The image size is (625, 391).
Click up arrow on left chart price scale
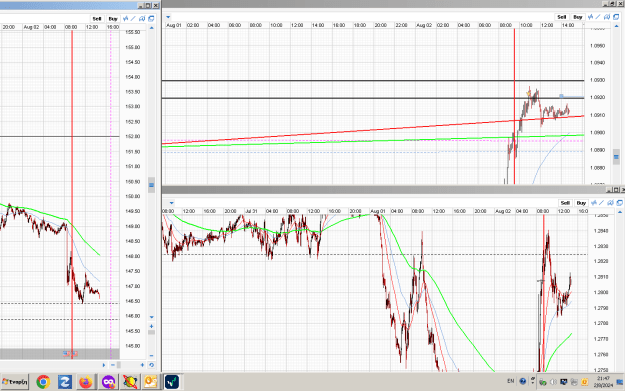[x=151, y=28]
